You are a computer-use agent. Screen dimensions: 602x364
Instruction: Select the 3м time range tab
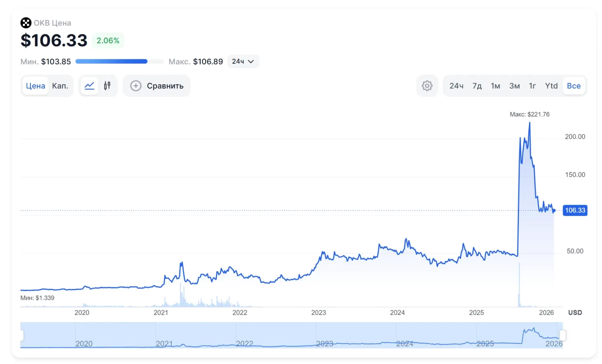click(515, 86)
